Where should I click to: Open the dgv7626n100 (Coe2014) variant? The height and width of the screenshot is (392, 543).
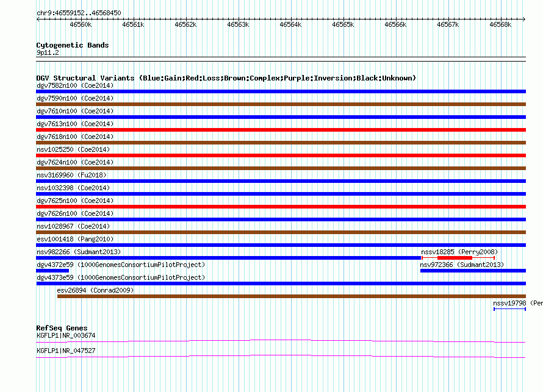tap(75, 213)
